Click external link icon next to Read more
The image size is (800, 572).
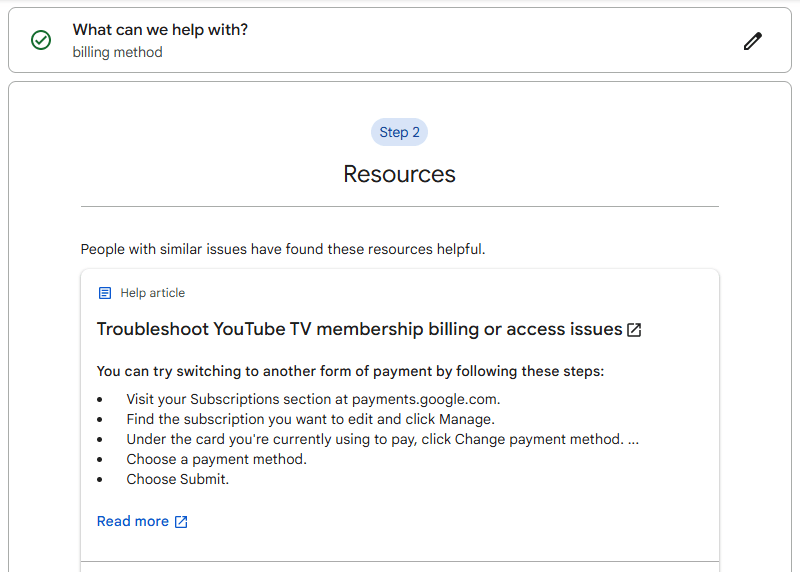coord(181,521)
